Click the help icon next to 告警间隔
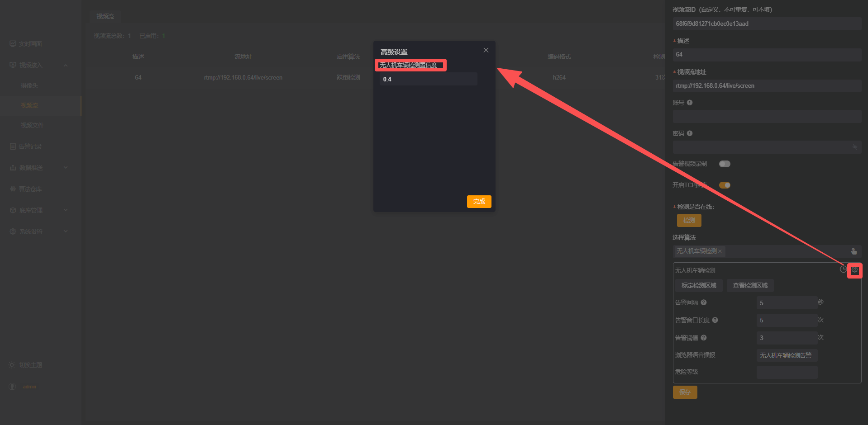Screen dimensions: 868x425 704,302
